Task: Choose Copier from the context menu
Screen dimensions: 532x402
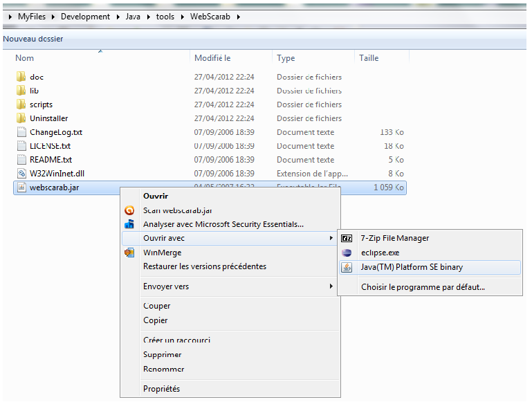Action: (230, 320)
